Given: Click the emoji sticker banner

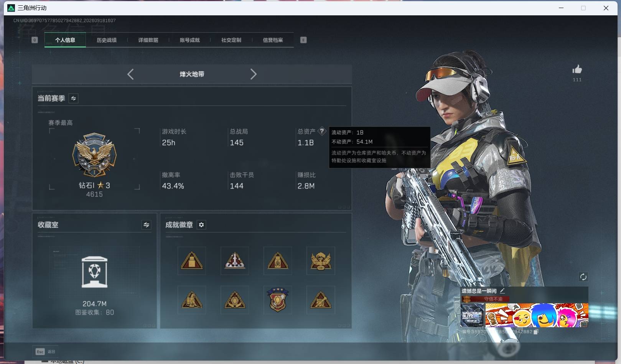Looking at the screenshot, I should pos(537,315).
